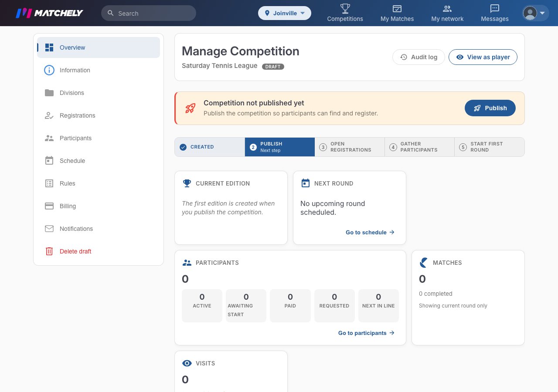Follow the Go to schedule link

[370, 232]
